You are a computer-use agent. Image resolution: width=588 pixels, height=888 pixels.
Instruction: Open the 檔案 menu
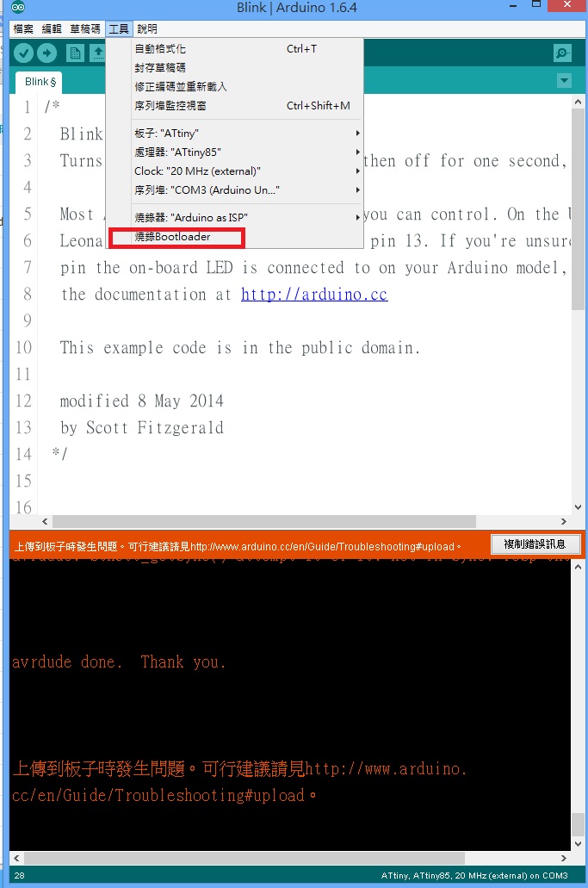[24, 29]
